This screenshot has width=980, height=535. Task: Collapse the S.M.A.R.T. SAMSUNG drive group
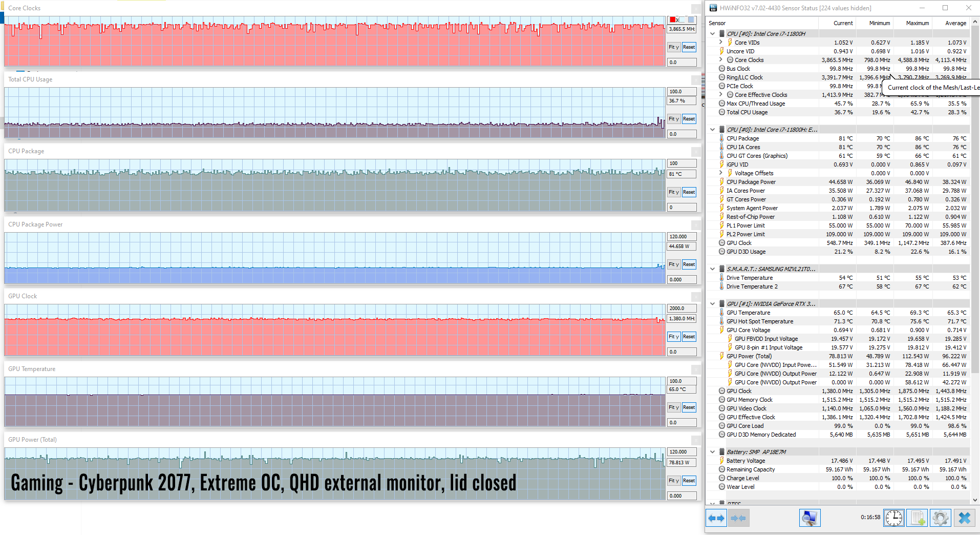click(x=712, y=269)
